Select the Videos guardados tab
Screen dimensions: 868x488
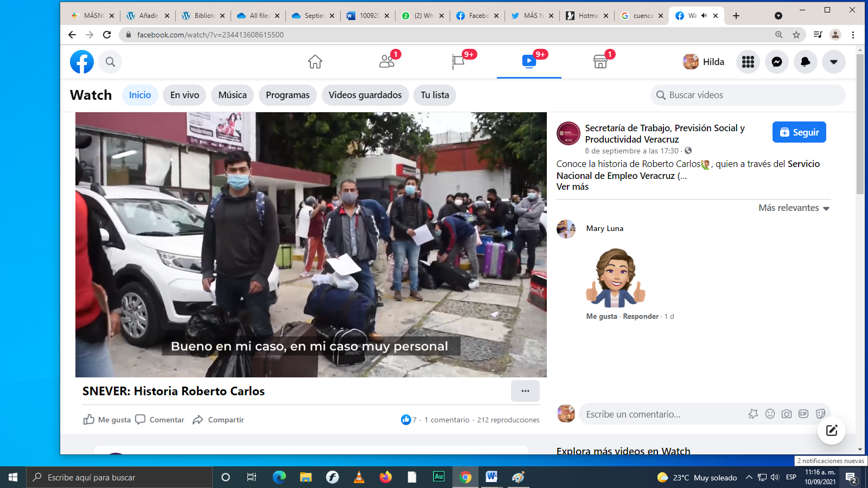click(365, 95)
